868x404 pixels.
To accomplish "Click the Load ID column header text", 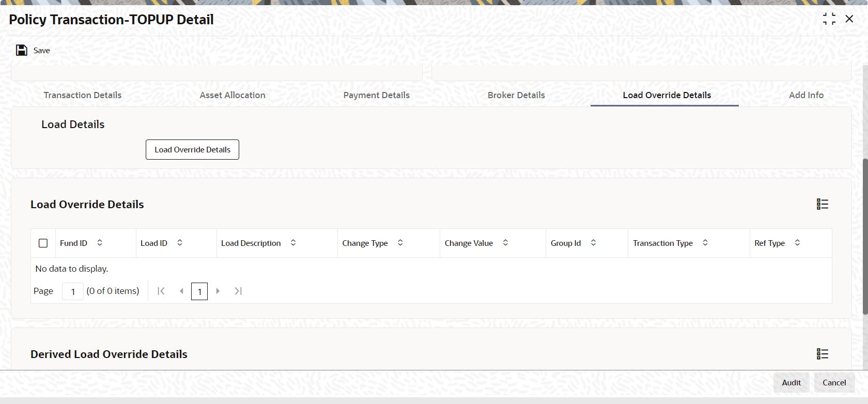I will [154, 243].
